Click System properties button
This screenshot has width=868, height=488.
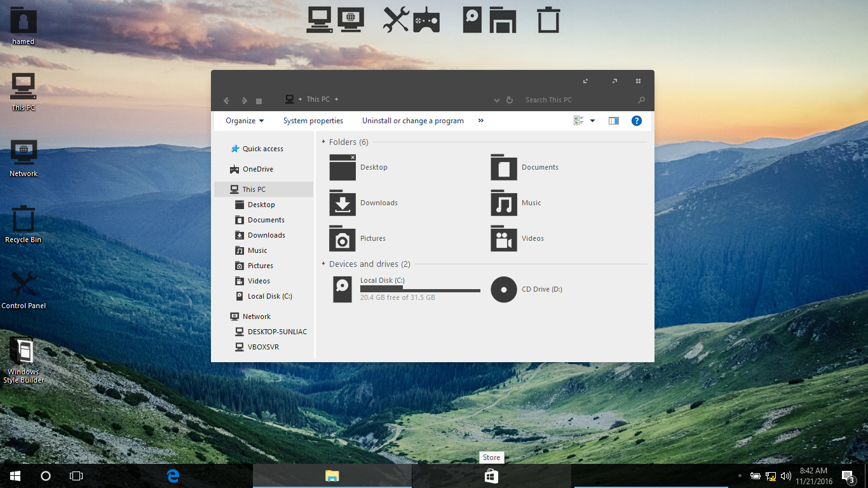pyautogui.click(x=313, y=121)
